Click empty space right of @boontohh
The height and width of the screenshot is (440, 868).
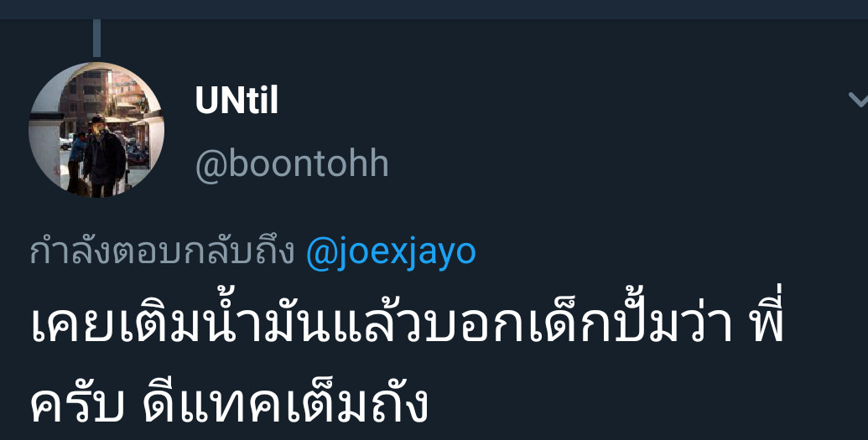click(x=609, y=164)
